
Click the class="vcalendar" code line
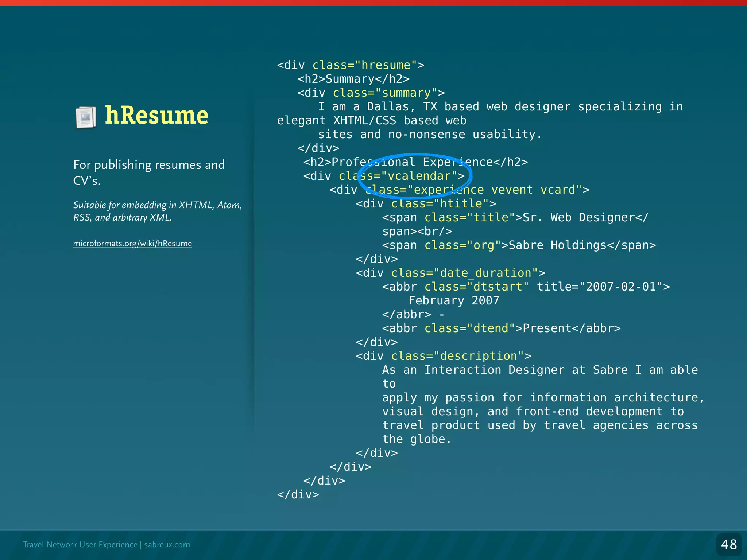pyautogui.click(x=384, y=176)
